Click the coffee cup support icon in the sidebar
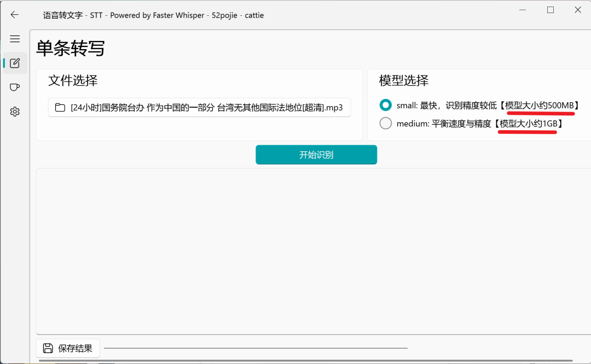The width and height of the screenshot is (591, 364). tap(15, 87)
